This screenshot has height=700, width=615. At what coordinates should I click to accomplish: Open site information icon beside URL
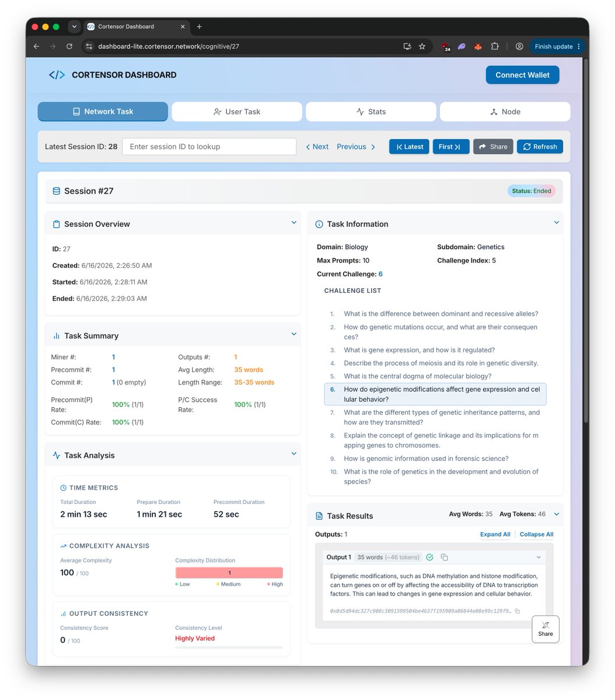[89, 47]
